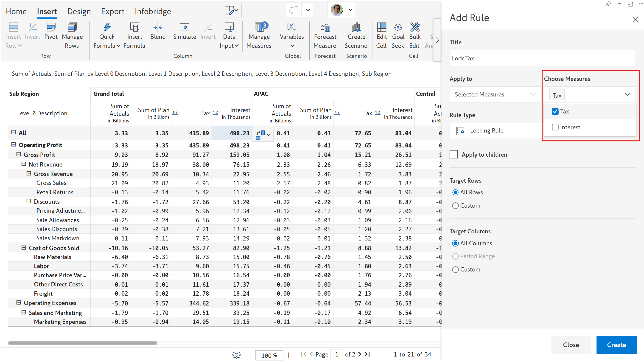Check the Interest measure checkbox

coord(555,127)
